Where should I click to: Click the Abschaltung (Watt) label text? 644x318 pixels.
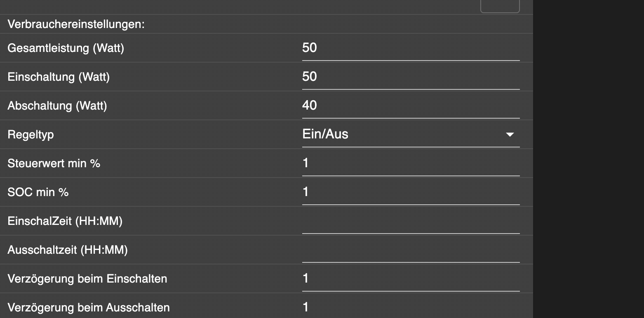[x=57, y=106]
